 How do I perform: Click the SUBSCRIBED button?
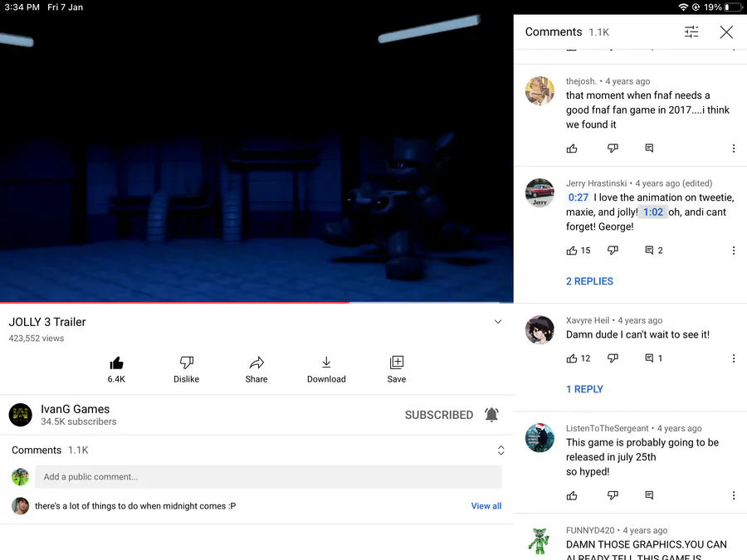pyautogui.click(x=439, y=416)
